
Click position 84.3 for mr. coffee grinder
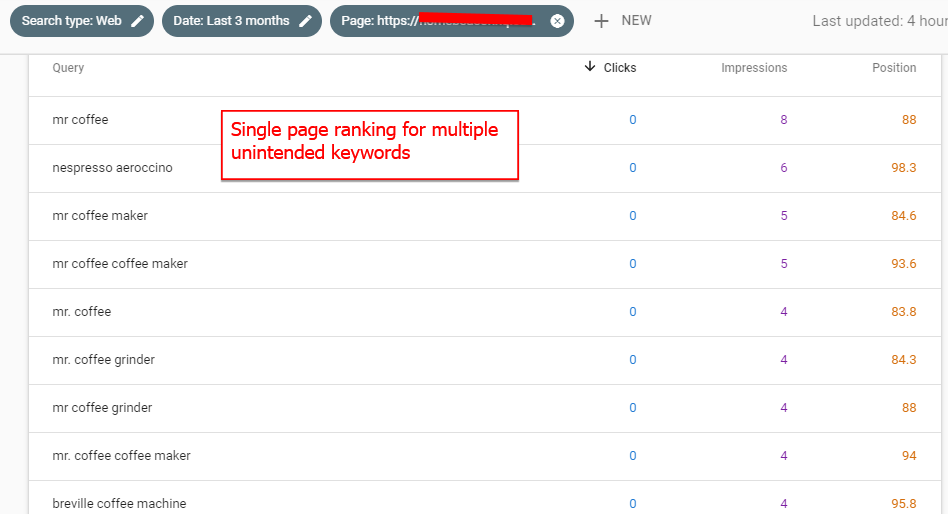pos(903,360)
